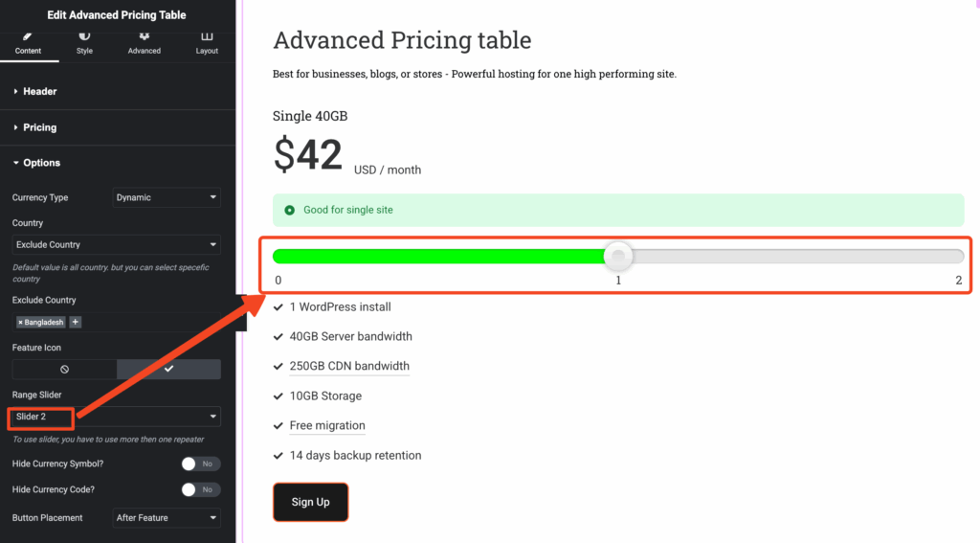Image resolution: width=980 pixels, height=543 pixels.
Task: Select the 'none' Feature Icon option
Action: [x=64, y=369]
